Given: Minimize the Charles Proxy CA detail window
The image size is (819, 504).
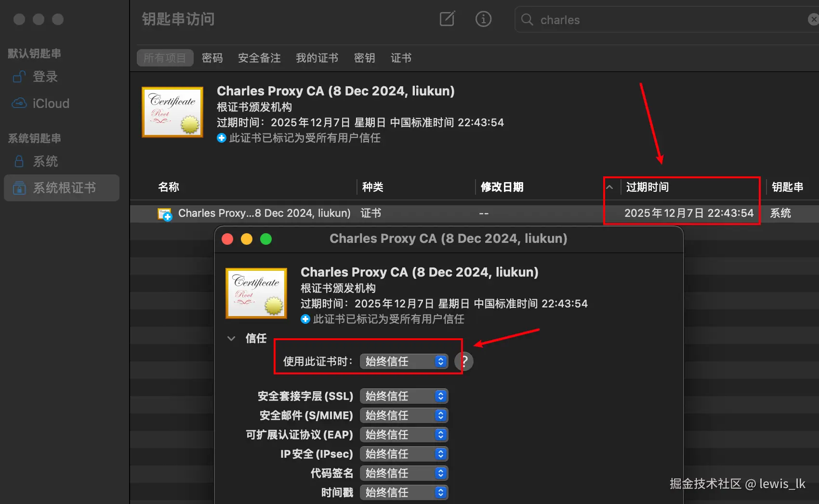Looking at the screenshot, I should 247,239.
